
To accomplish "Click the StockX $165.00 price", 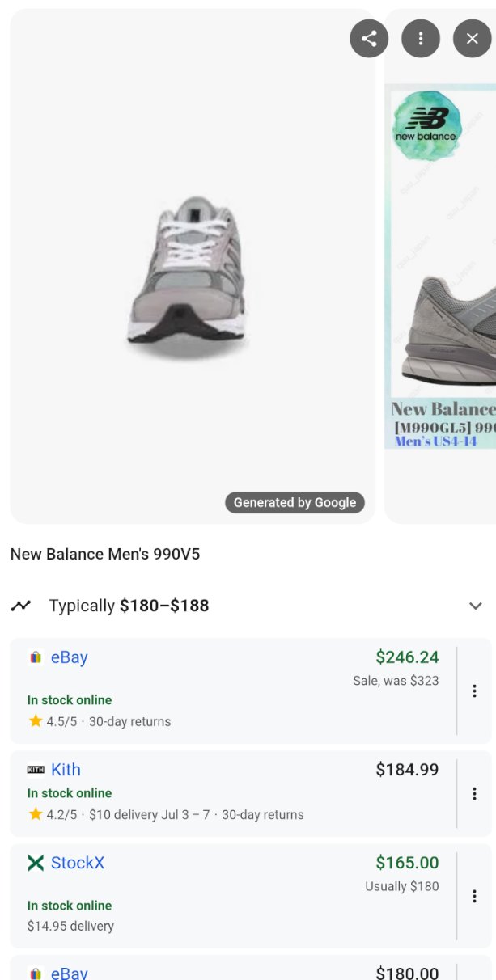I will click(x=407, y=863).
